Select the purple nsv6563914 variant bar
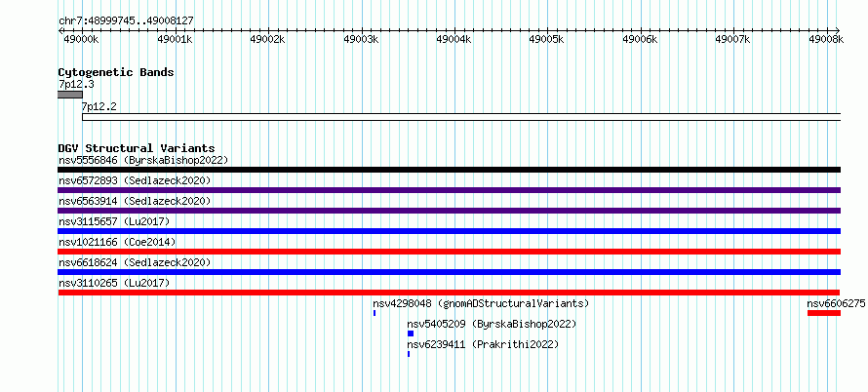The width and height of the screenshot is (868, 392). pos(449,211)
